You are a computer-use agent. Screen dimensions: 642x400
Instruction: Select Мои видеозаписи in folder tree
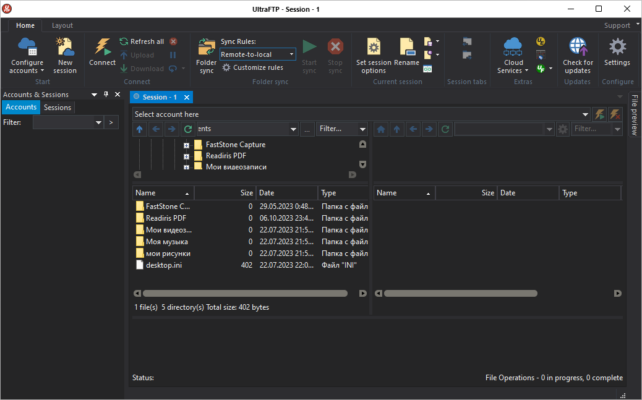click(236, 167)
